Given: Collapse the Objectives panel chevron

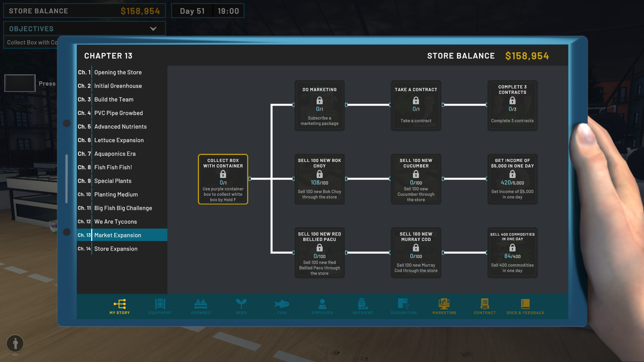Looking at the screenshot, I should (154, 29).
